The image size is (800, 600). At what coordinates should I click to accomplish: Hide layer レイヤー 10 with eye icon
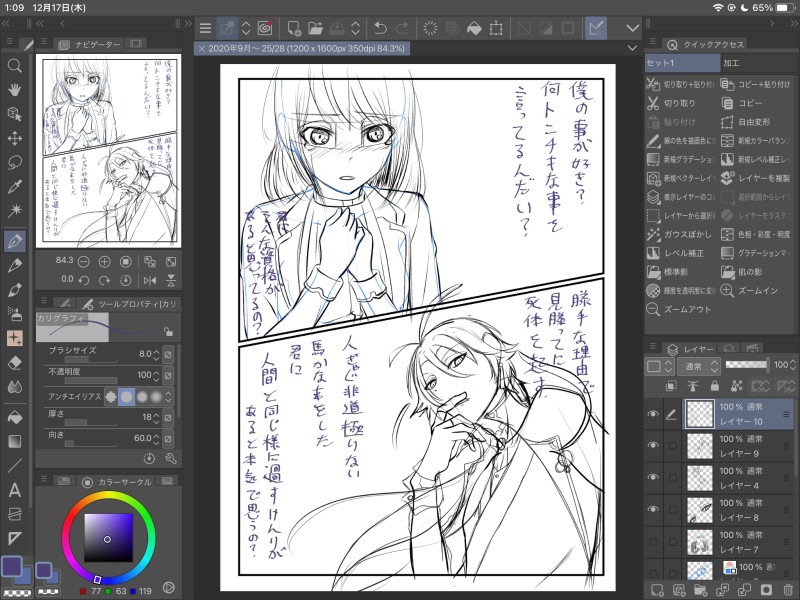tap(653, 414)
